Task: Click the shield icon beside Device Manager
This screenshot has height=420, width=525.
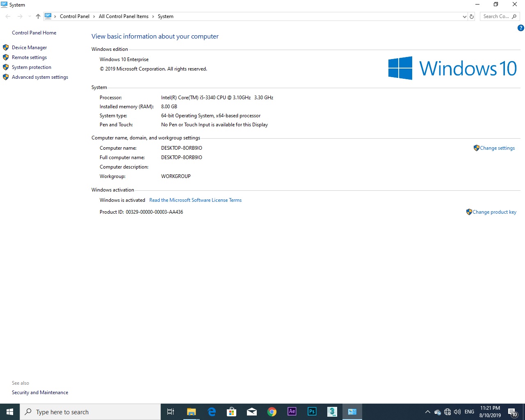Action: (6, 48)
